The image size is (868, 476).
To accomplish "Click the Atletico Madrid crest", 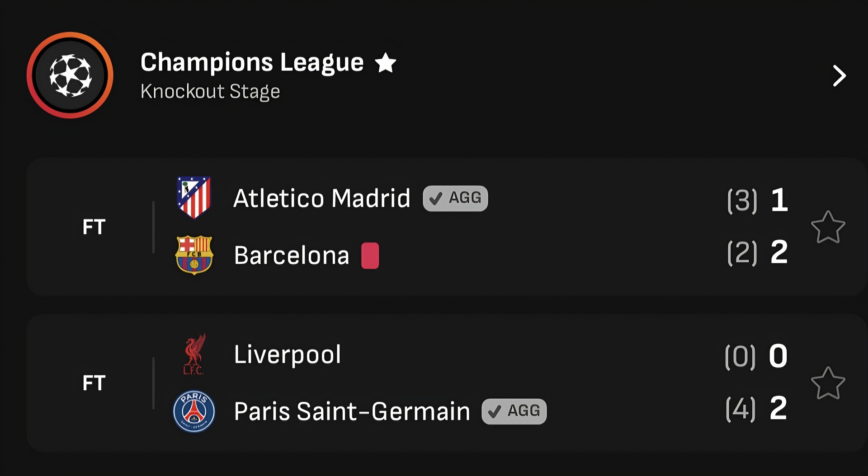I will (x=194, y=197).
